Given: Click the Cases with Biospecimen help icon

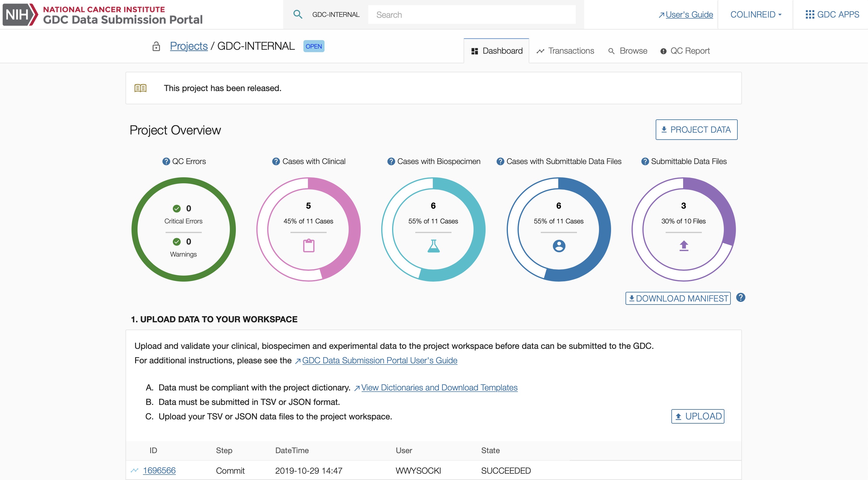Looking at the screenshot, I should (391, 161).
